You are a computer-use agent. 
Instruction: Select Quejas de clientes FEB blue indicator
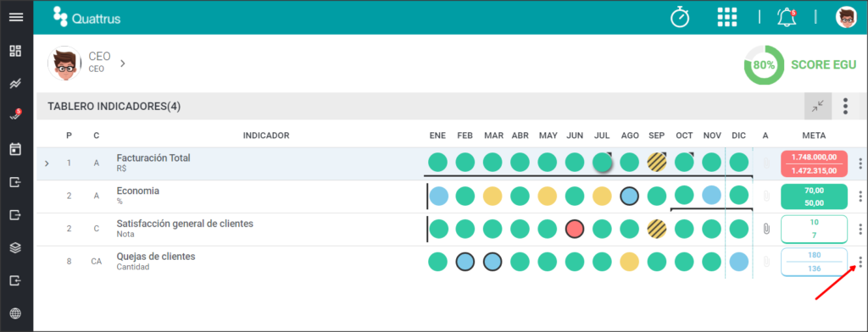[465, 262]
